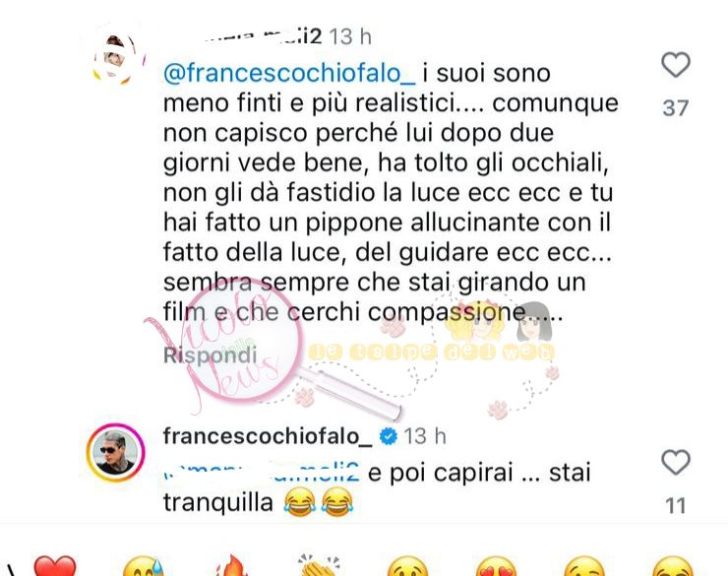Add the clapping hands emoji
The width and height of the screenshot is (728, 576).
pos(320,566)
